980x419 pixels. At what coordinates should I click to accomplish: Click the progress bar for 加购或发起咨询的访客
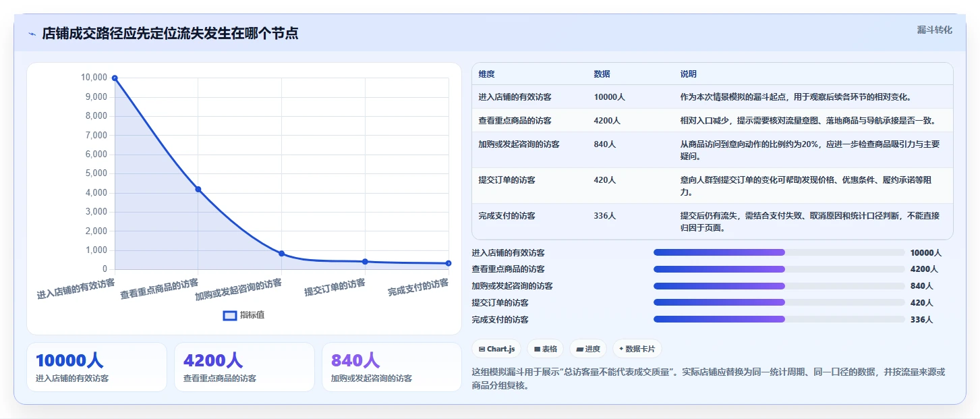click(779, 286)
